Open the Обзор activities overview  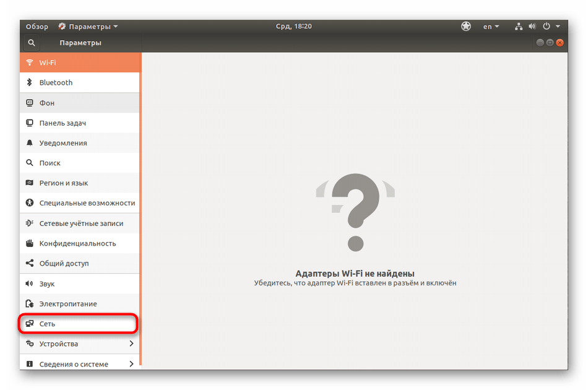click(37, 26)
